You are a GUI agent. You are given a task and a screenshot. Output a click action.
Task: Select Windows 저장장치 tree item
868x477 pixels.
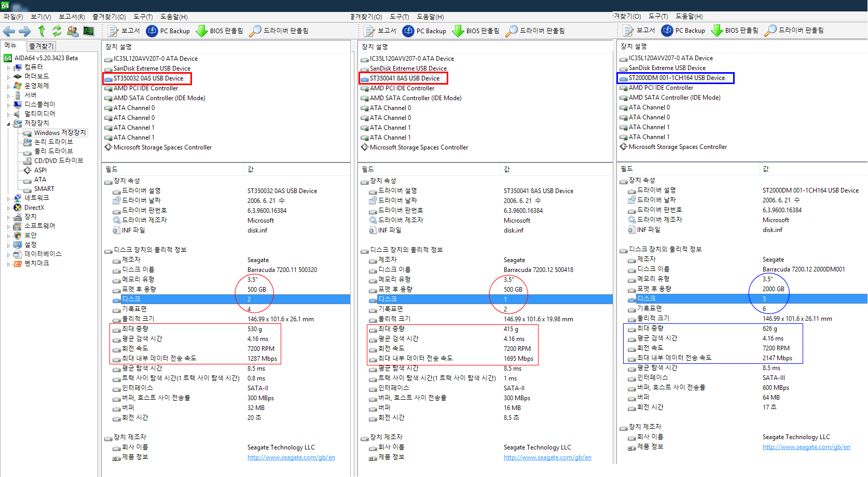[x=60, y=133]
